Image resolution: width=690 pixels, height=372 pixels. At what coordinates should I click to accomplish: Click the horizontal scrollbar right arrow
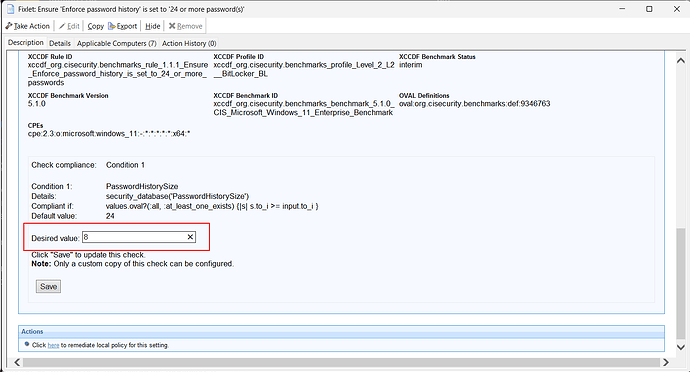(x=666, y=362)
